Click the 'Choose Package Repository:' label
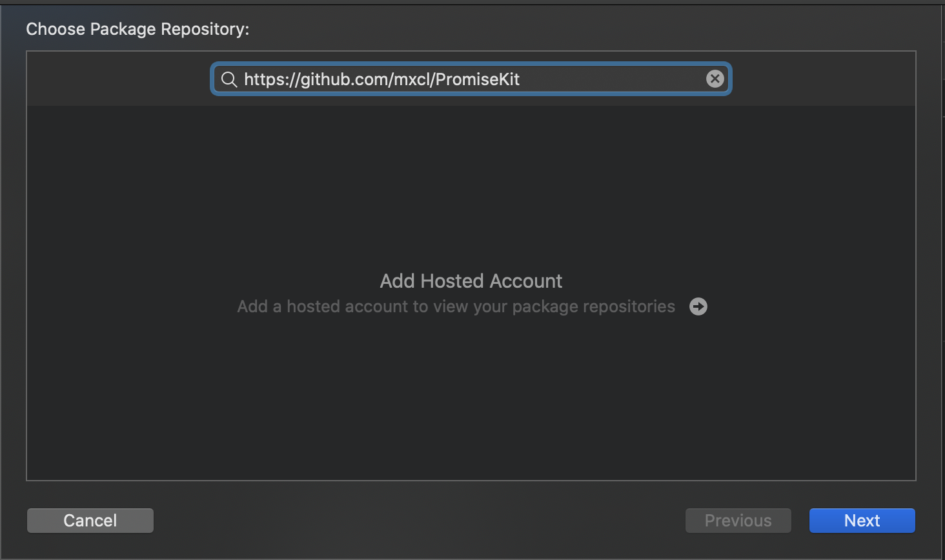Viewport: 945px width, 560px height. point(137,29)
